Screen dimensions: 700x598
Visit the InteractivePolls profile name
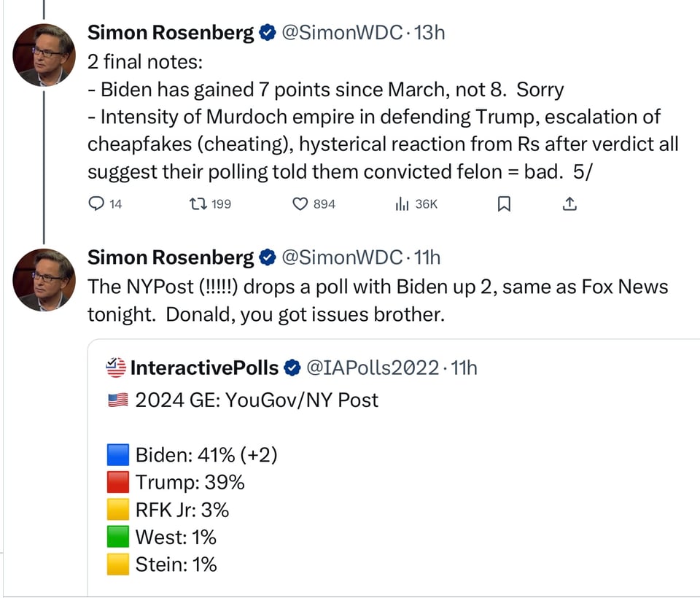204,368
